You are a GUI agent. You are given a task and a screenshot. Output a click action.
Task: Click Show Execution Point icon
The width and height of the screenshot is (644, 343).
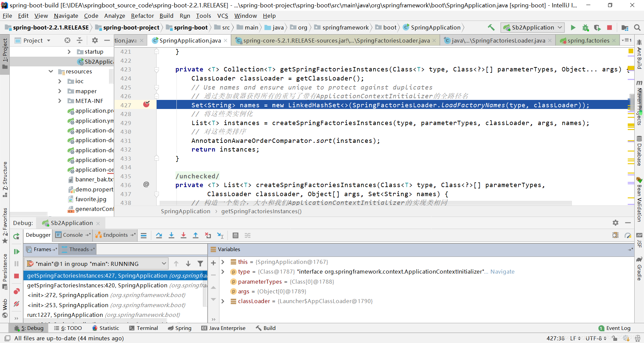pos(144,235)
